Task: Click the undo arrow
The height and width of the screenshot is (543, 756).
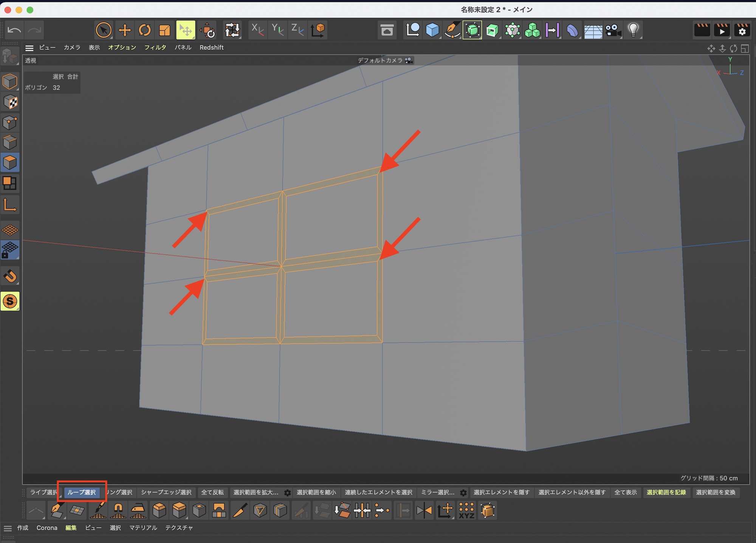Action: 14,30
